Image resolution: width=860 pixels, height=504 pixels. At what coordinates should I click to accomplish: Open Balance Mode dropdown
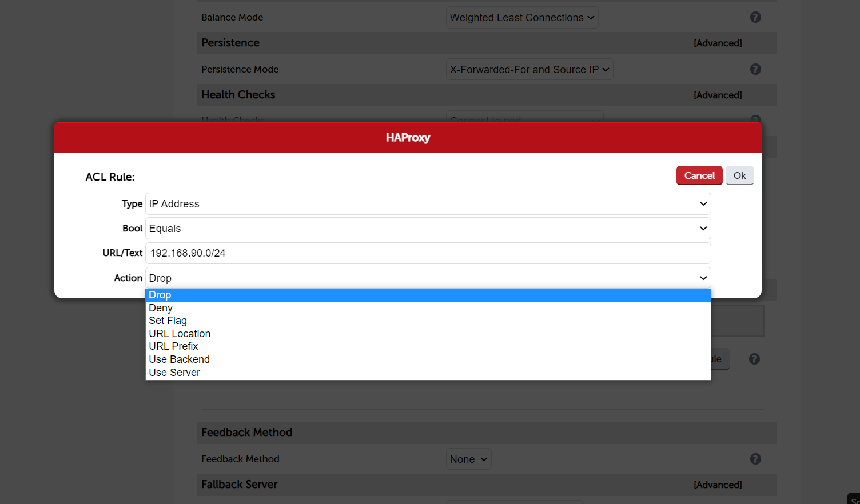point(522,18)
